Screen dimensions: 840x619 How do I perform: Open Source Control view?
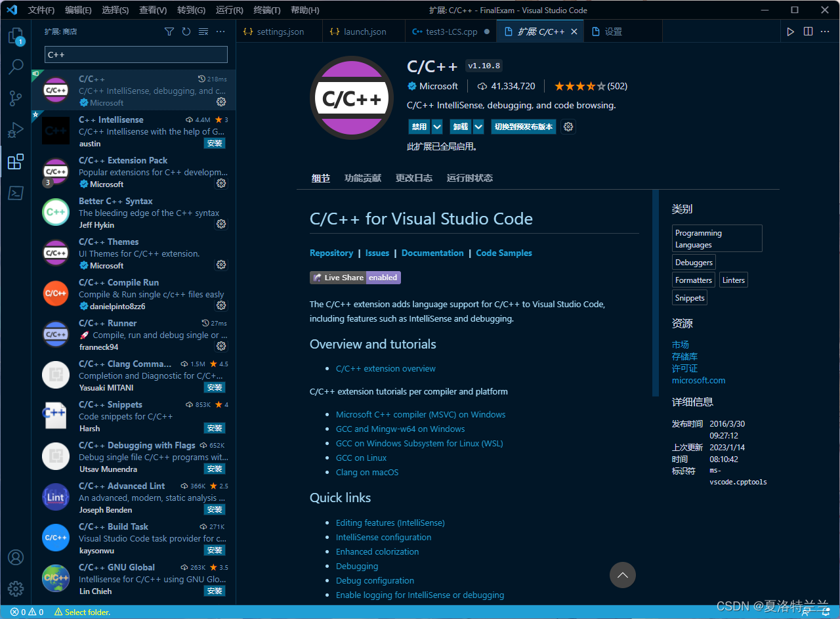tap(16, 98)
